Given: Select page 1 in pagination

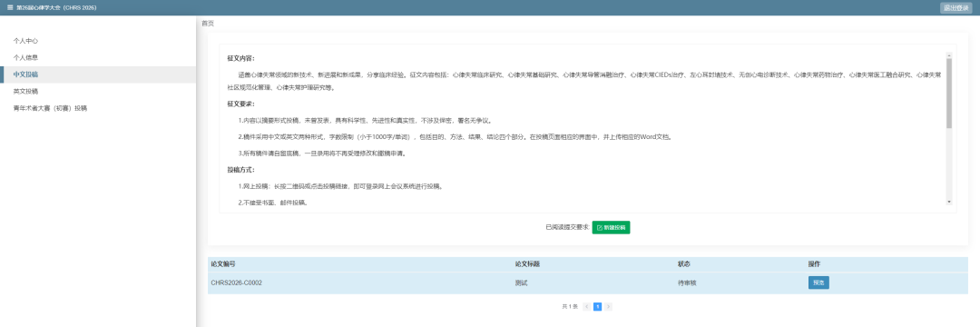Looking at the screenshot, I should click(x=597, y=306).
